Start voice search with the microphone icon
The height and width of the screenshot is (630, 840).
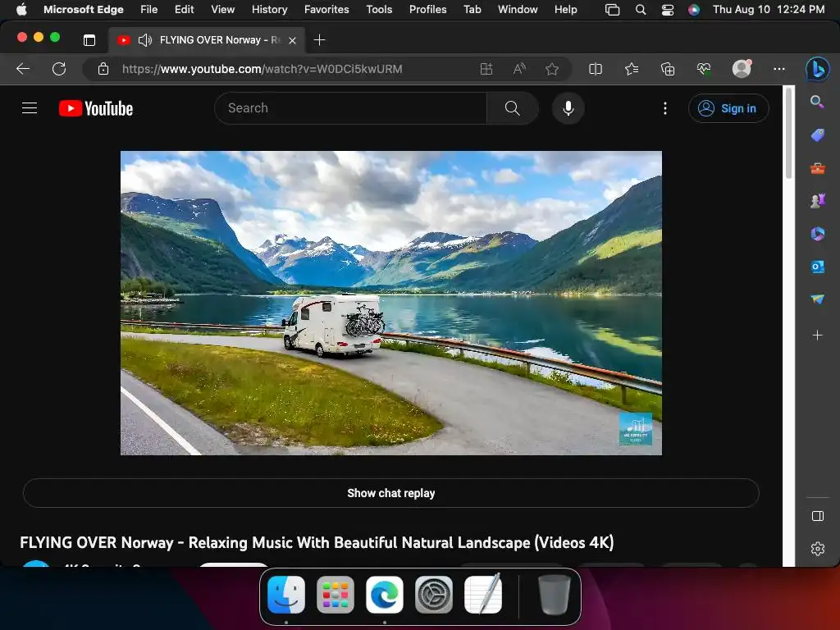[x=568, y=108]
